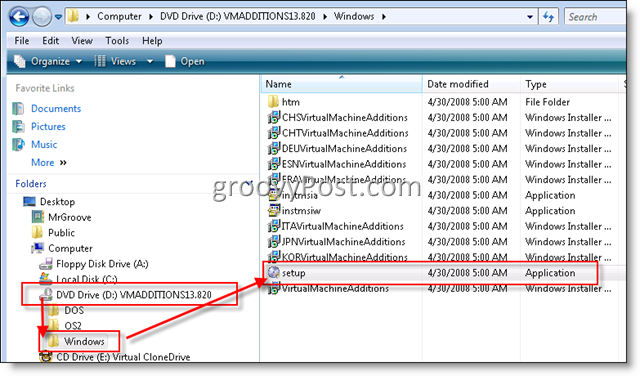Open the Views dropdown arrow
The height and width of the screenshot is (376, 640).
[x=150, y=62]
